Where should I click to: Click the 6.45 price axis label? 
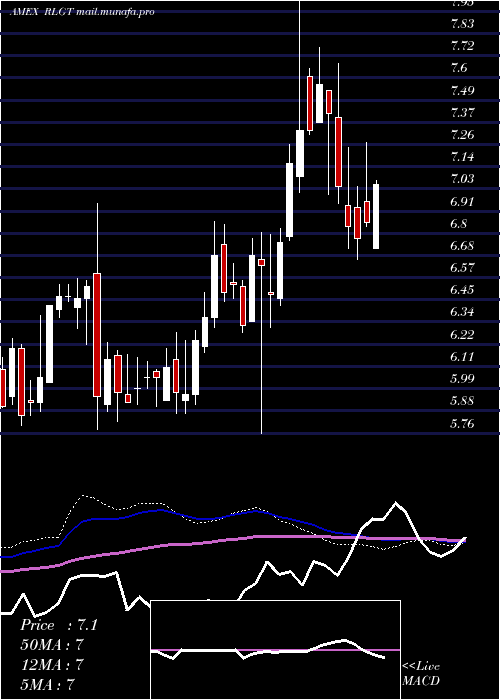pos(462,290)
